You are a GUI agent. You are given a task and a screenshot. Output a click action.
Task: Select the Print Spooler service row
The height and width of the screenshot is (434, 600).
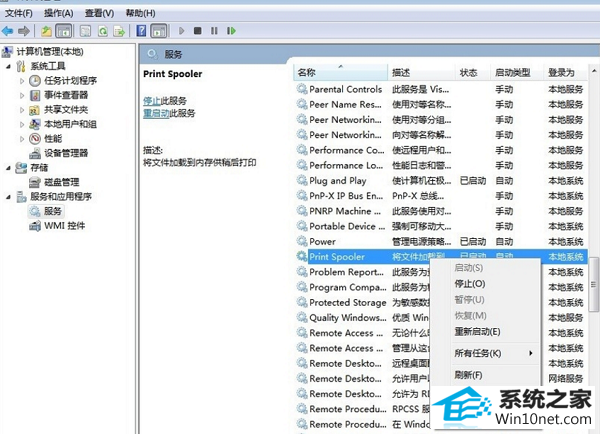click(x=440, y=256)
